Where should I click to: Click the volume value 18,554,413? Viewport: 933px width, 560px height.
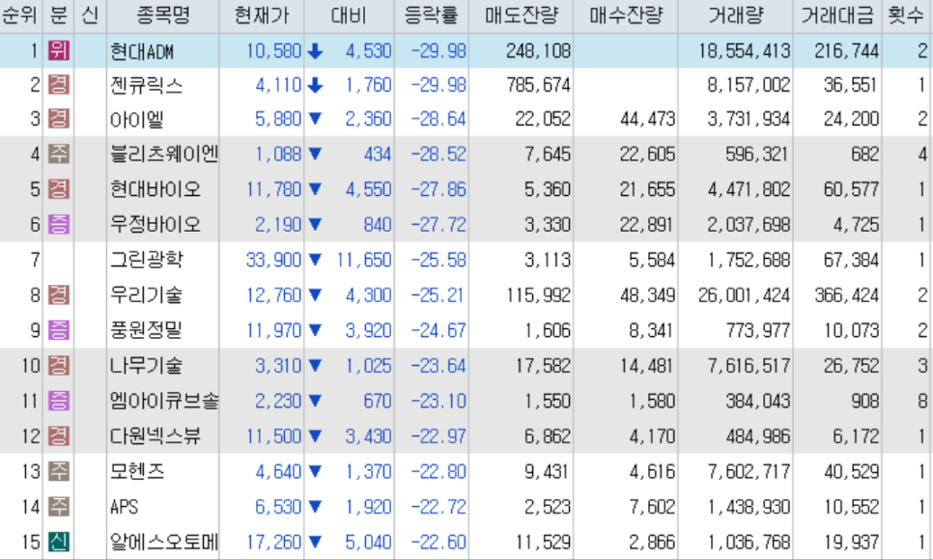point(744,52)
